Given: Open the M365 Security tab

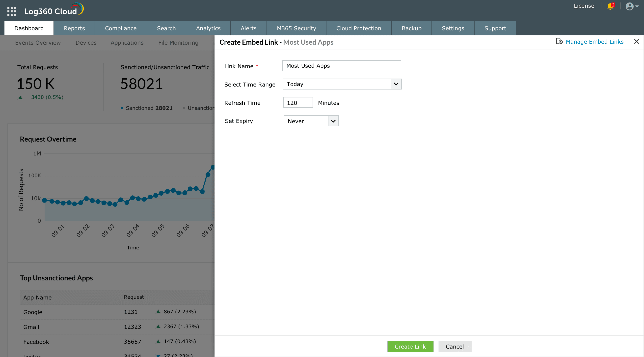Looking at the screenshot, I should coord(296,28).
